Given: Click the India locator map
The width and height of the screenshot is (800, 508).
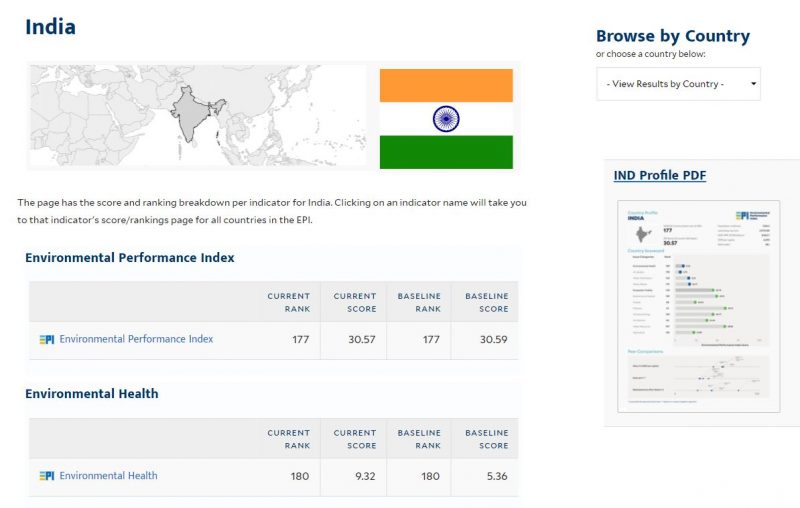Looking at the screenshot, I should (x=198, y=115).
